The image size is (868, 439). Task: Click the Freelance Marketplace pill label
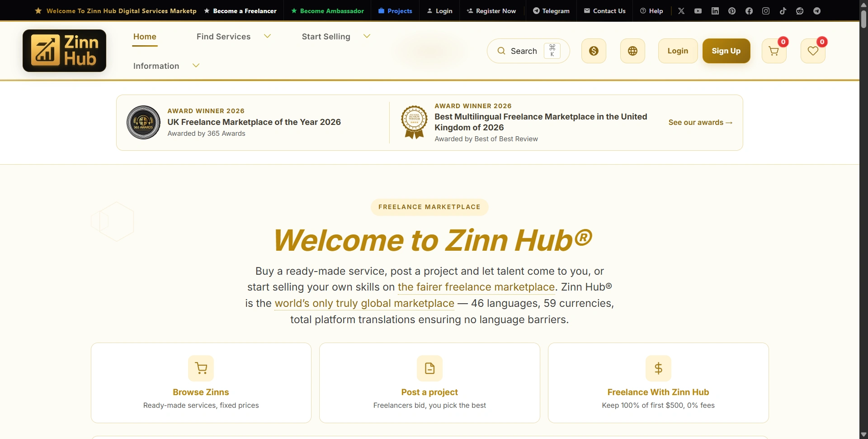coord(429,207)
